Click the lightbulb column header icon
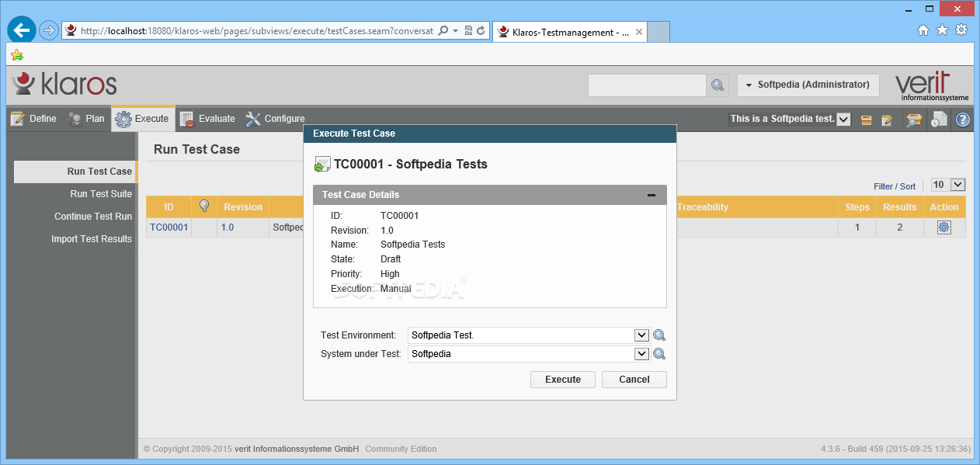Viewport: 980px width, 465px height. 204,206
